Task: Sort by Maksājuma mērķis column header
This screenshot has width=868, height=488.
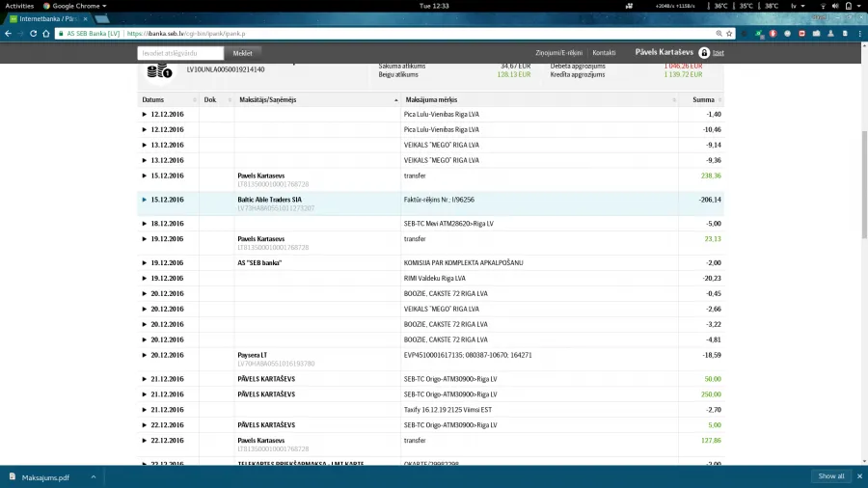Action: click(540, 100)
